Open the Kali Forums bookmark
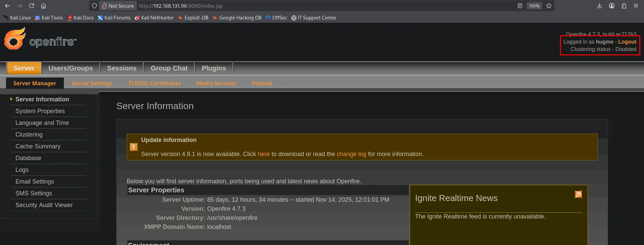The image size is (644, 245). pos(114,18)
